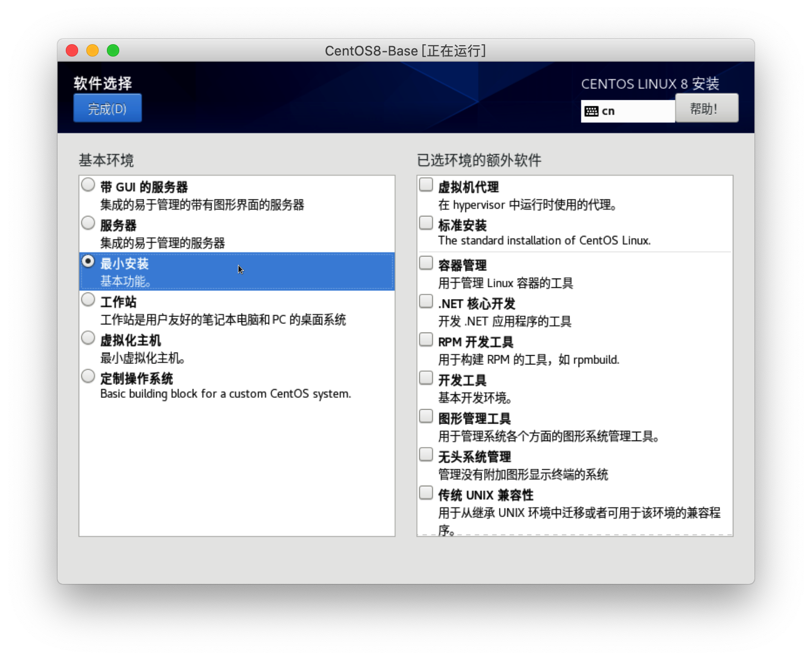Tick 传统 UNIX 兼容性 checkbox
Screen dimensions: 812x660
tap(426, 493)
